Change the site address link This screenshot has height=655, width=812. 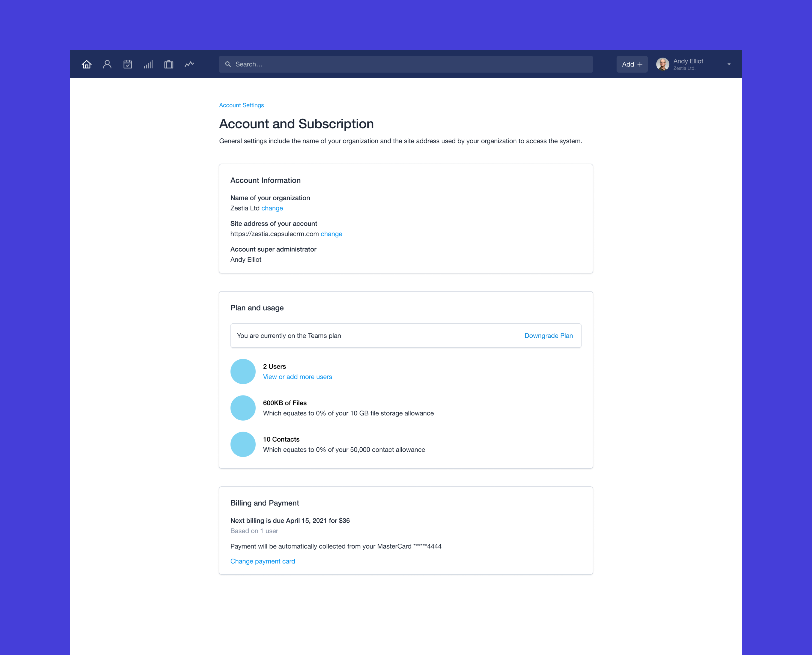tap(331, 234)
